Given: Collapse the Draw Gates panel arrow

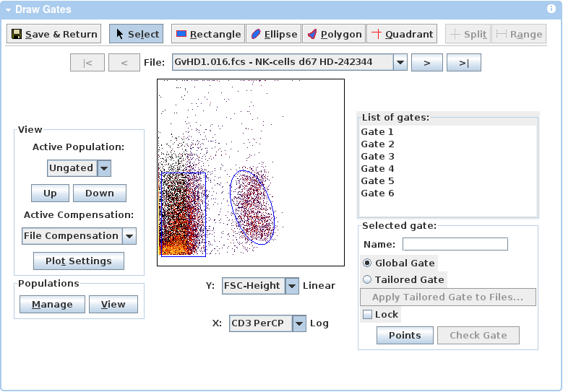Looking at the screenshot, I should coord(8,10).
